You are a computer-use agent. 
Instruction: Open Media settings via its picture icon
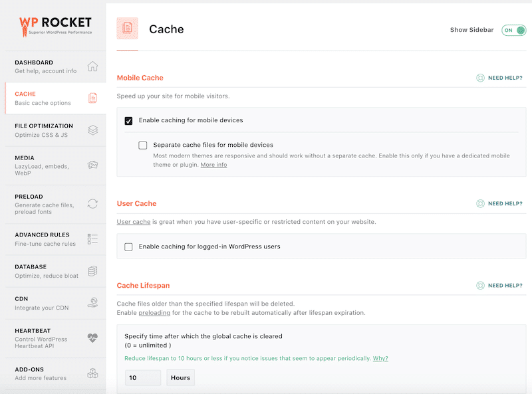pos(92,165)
